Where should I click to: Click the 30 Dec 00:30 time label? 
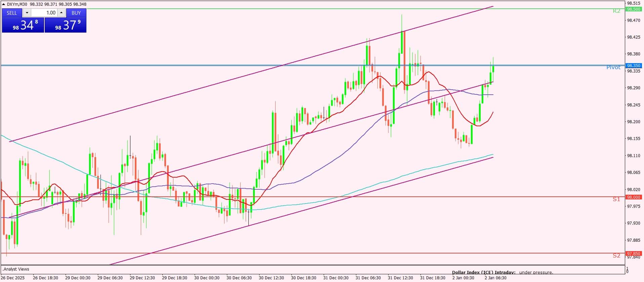point(207,278)
